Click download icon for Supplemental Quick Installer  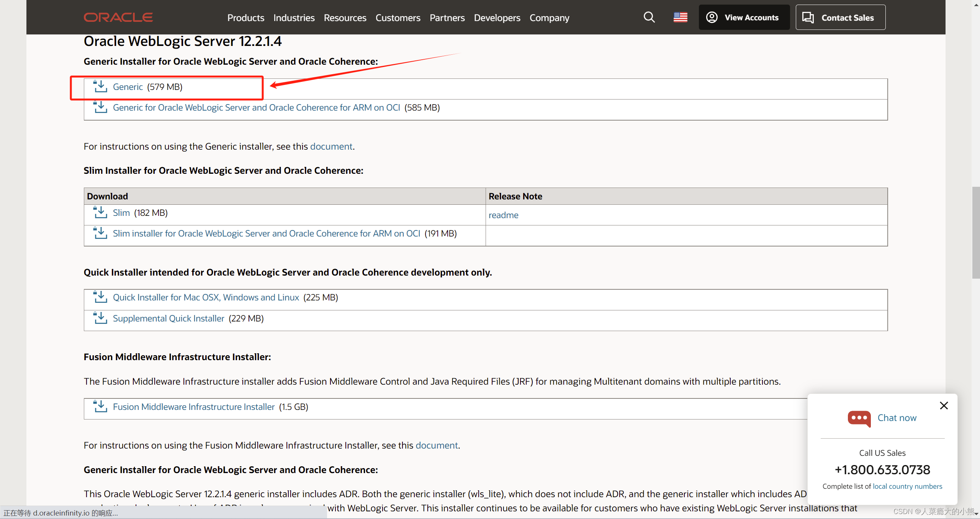click(100, 318)
